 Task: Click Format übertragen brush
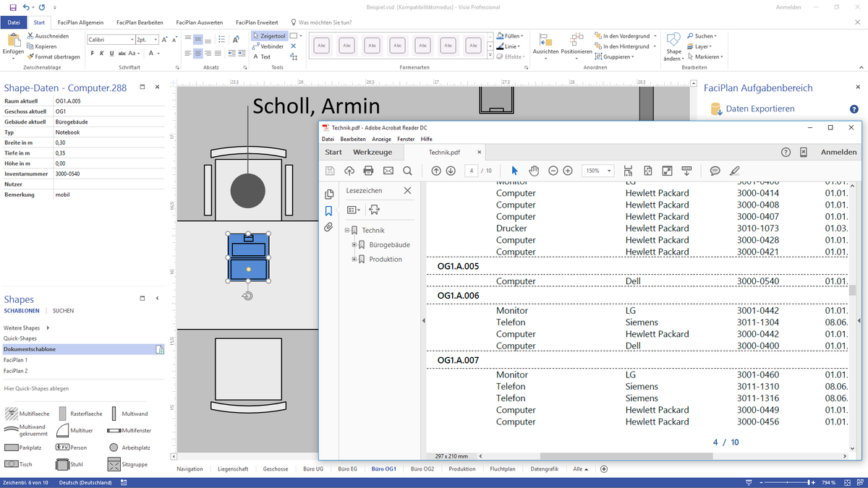[54, 56]
